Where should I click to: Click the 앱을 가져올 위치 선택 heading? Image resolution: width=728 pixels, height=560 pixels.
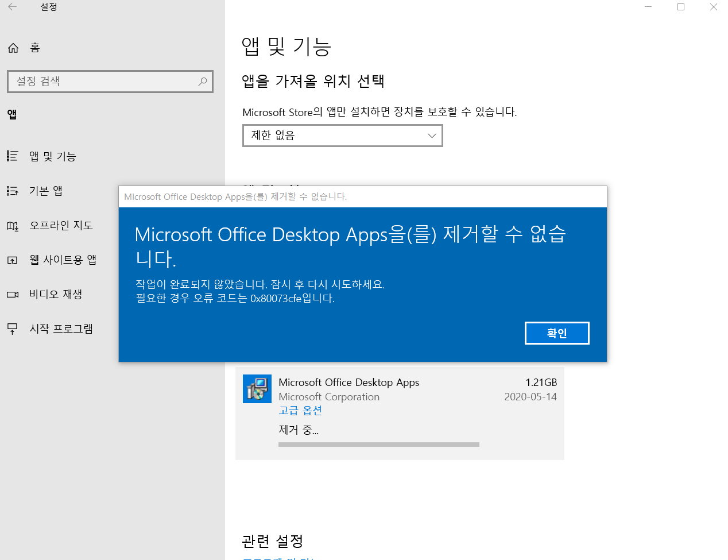(313, 81)
